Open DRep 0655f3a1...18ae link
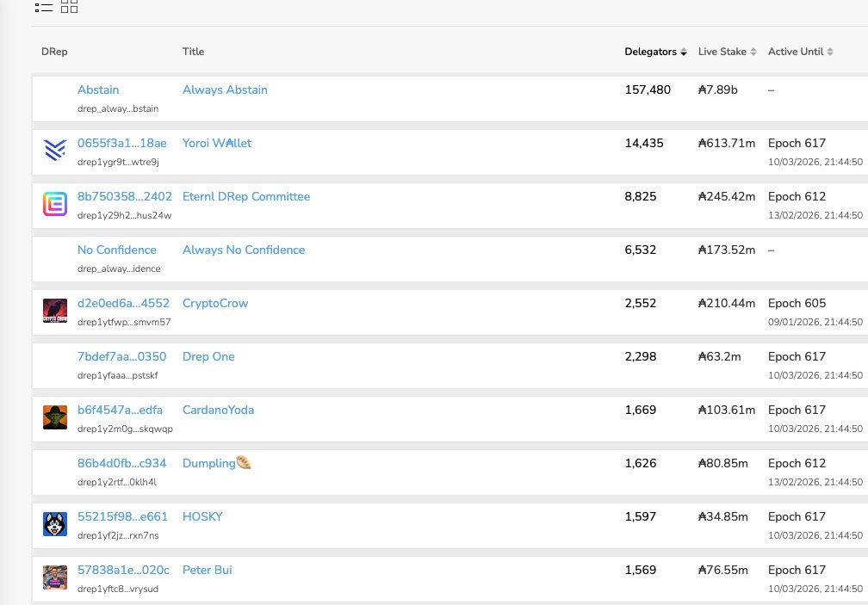This screenshot has height=605, width=868. tap(121, 143)
